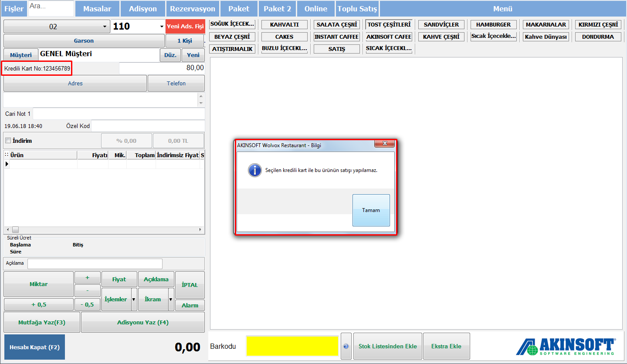The height and width of the screenshot is (364, 627).
Task: Click the 0,00 TL discount button
Action: point(178,141)
